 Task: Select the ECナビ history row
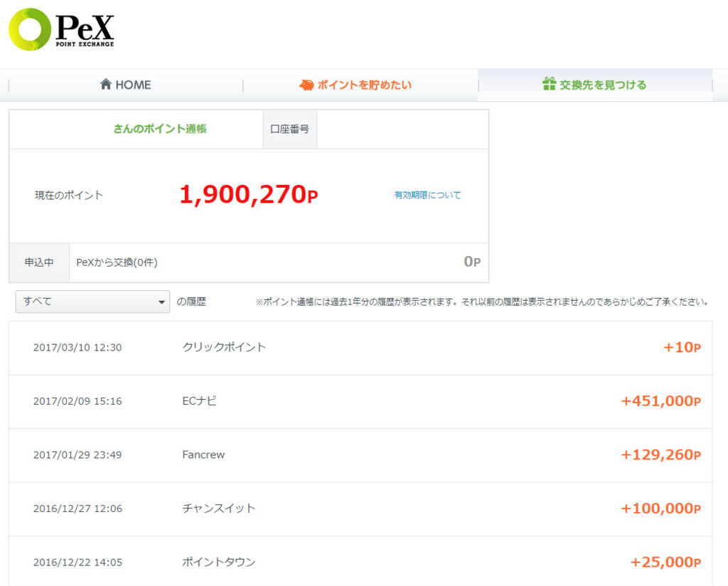[x=200, y=401]
